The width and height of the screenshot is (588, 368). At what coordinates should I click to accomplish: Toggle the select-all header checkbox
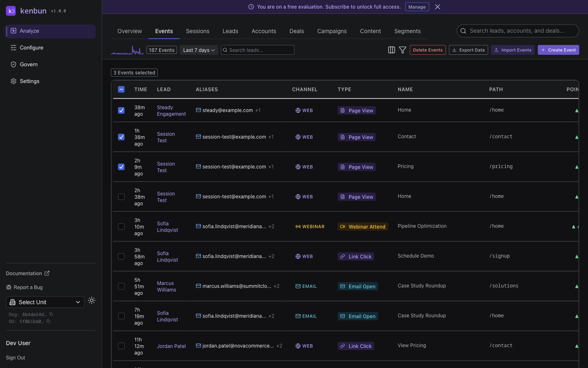tap(121, 89)
